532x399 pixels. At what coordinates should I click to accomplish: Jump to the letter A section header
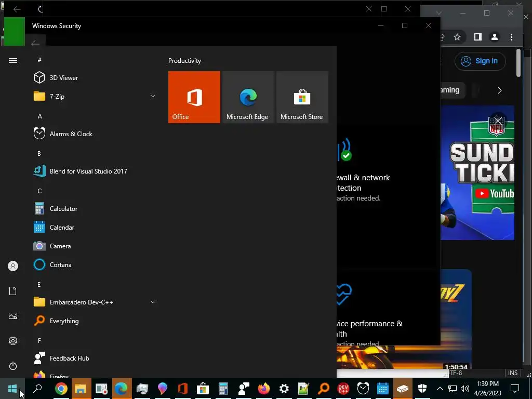(39, 116)
